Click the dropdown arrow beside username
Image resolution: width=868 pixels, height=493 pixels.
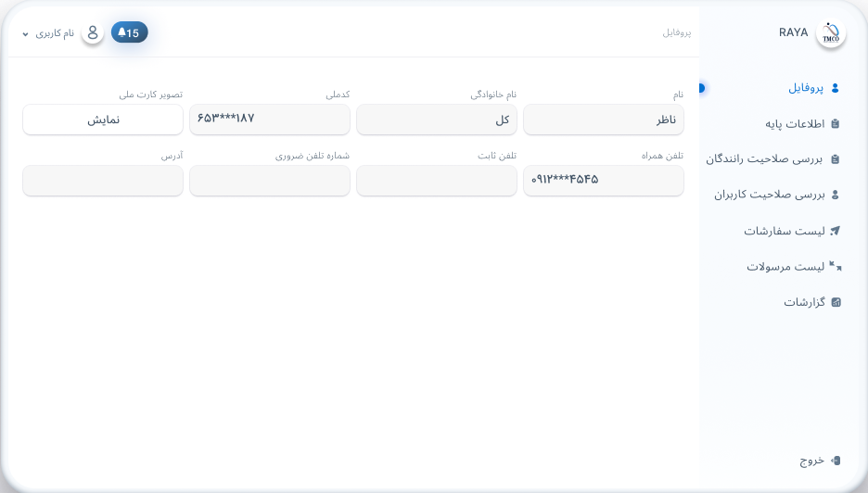26,34
